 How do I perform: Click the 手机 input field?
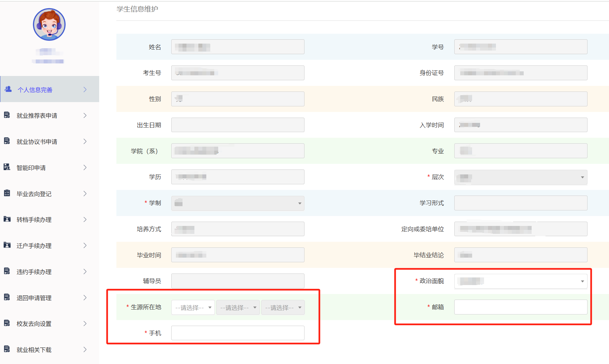(x=237, y=333)
